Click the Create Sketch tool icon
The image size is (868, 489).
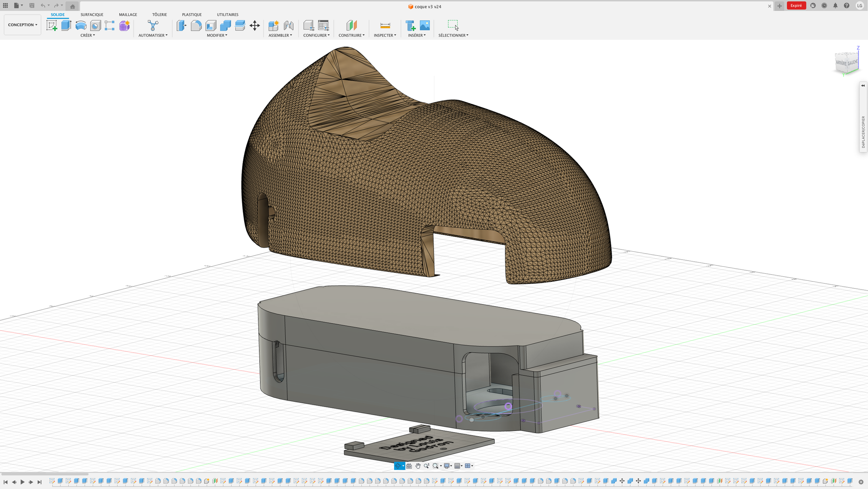pos(52,25)
